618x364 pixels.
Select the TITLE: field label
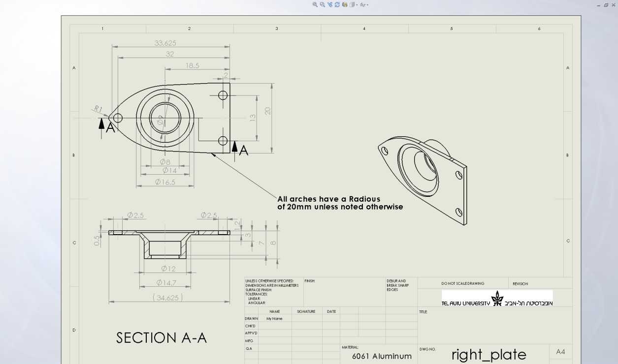coord(423,311)
